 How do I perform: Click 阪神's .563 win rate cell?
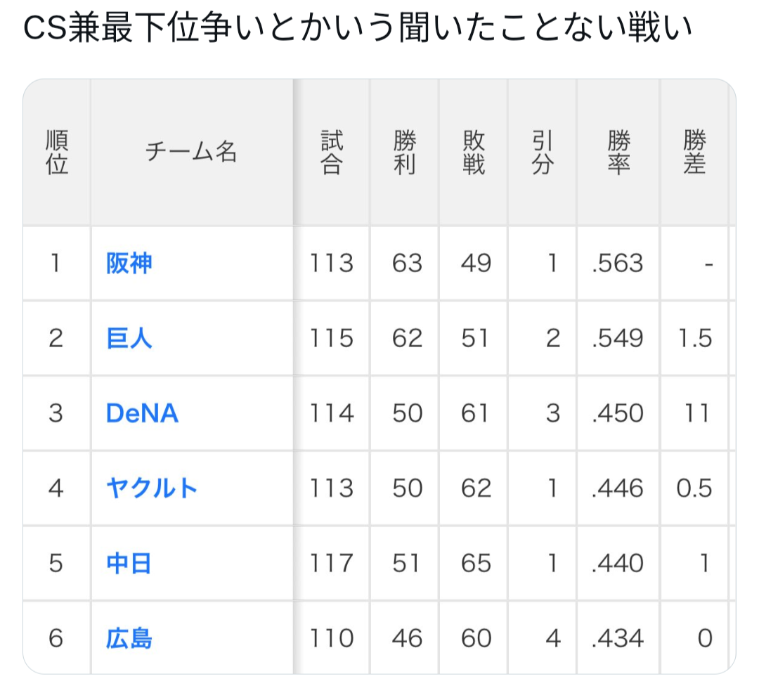click(618, 264)
